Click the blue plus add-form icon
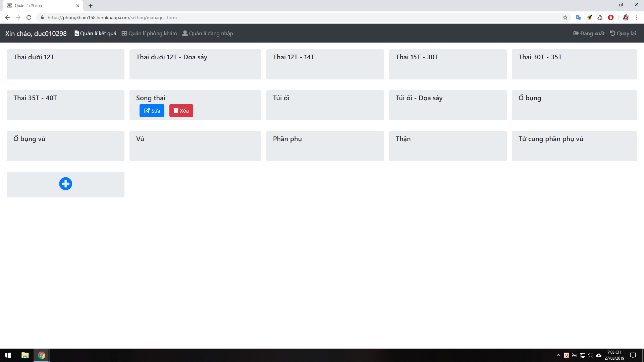644x362 pixels. tap(65, 184)
